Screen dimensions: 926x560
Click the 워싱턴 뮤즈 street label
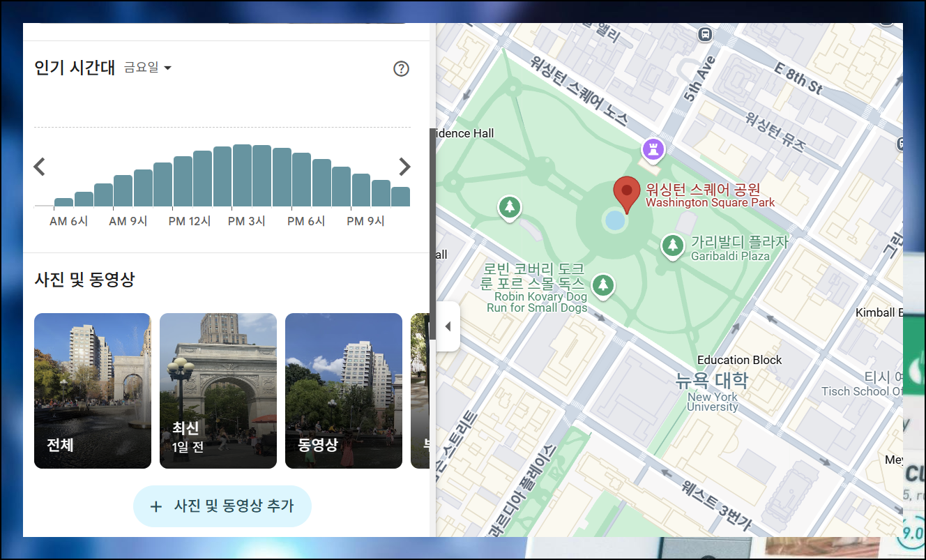775,131
